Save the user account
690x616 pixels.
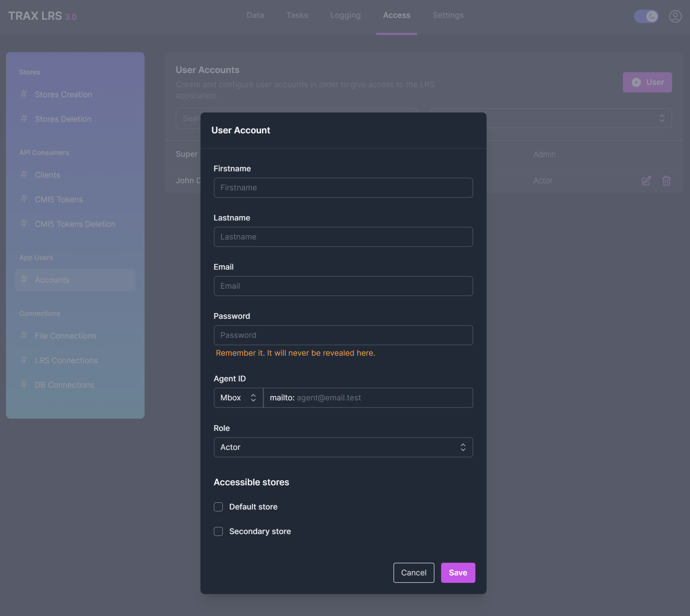[458, 573]
